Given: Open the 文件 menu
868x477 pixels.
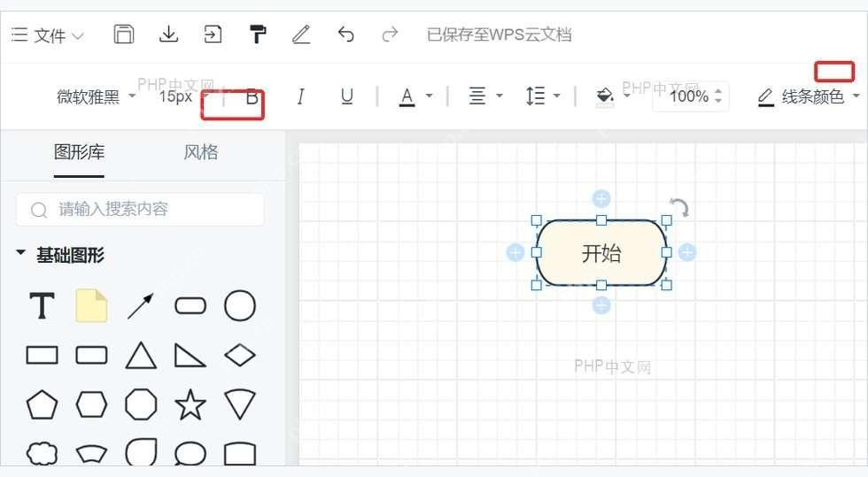Looking at the screenshot, I should (48, 35).
